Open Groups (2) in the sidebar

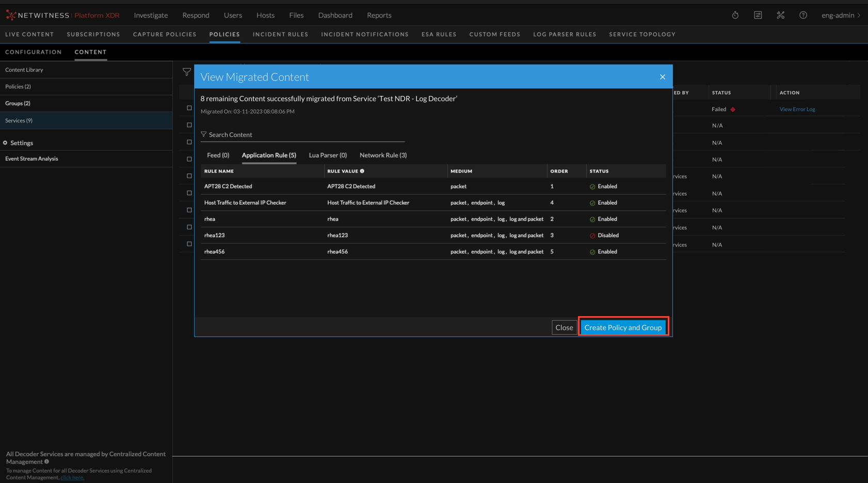coord(18,103)
